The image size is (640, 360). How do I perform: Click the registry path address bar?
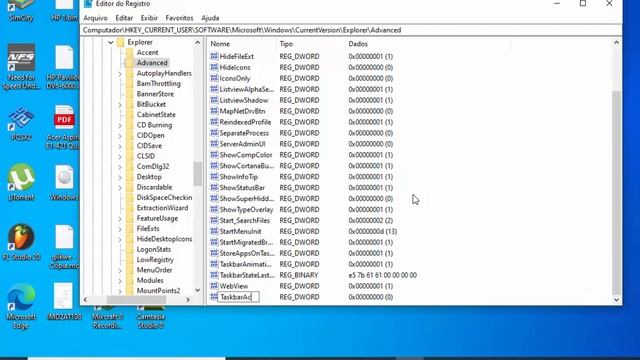351,30
